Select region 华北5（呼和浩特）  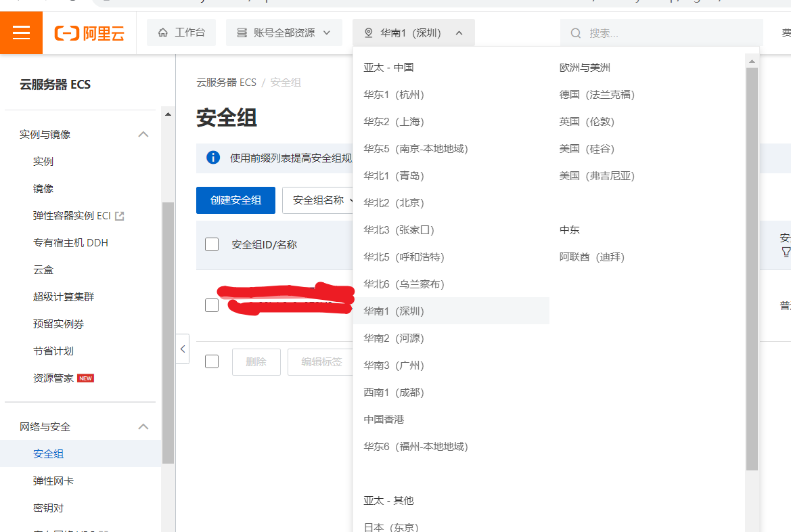404,257
